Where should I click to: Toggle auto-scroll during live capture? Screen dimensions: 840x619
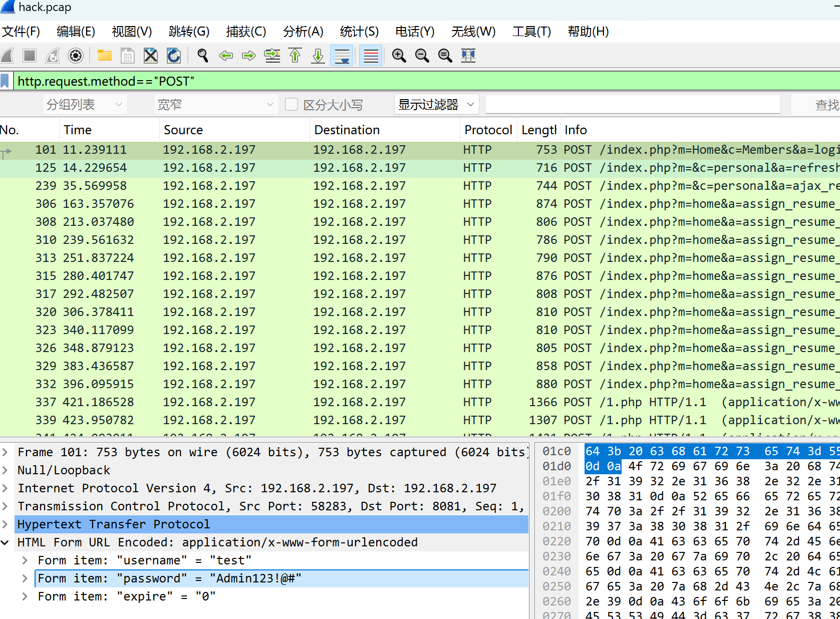click(x=342, y=56)
